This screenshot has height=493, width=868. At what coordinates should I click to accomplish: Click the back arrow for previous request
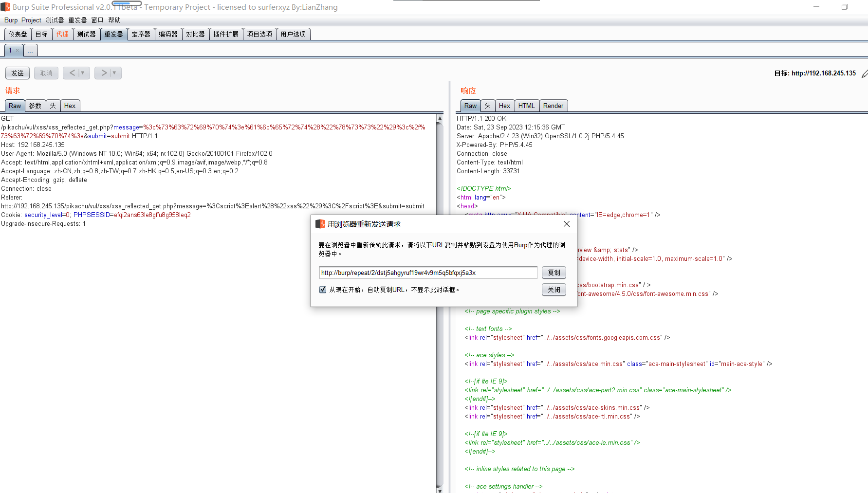click(72, 73)
